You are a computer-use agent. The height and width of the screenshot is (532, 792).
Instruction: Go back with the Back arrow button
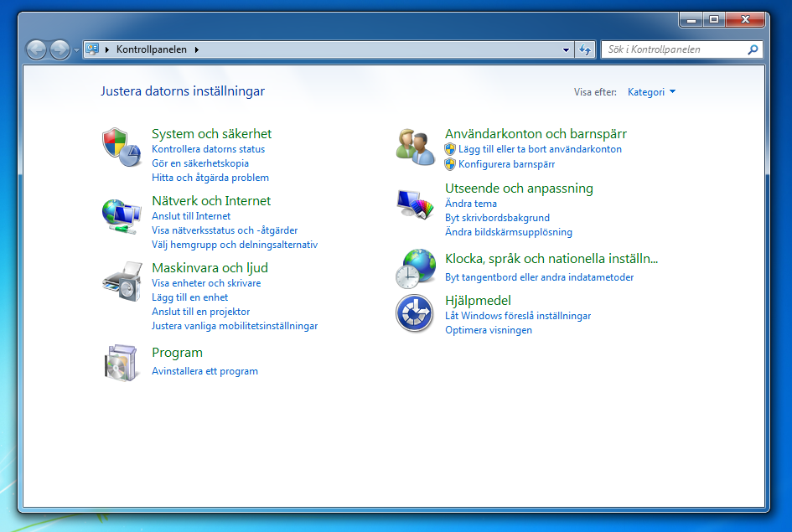click(36, 50)
